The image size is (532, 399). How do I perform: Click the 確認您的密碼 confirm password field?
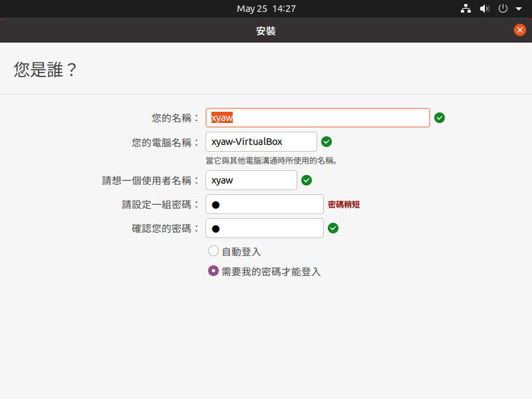pos(265,228)
